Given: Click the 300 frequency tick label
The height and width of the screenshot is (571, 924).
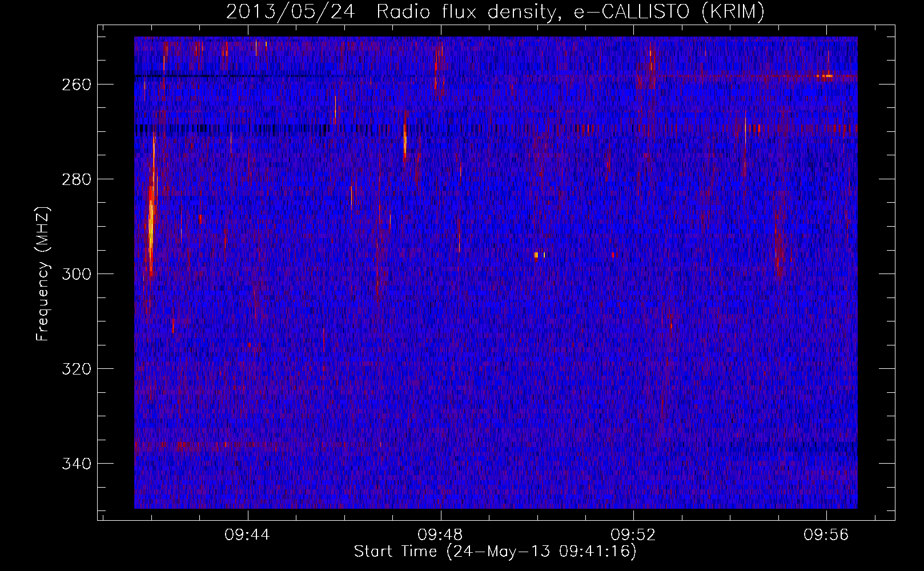Looking at the screenshot, I should point(76,274).
